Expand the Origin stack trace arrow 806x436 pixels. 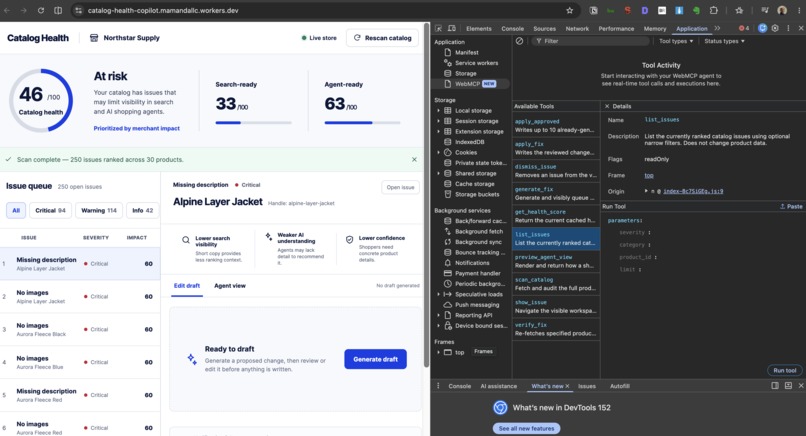[x=647, y=191]
